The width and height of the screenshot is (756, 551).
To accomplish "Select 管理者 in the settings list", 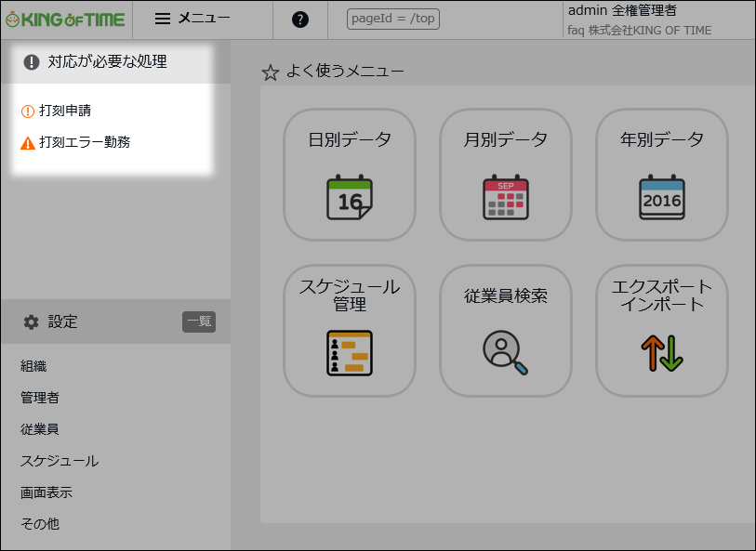I will coord(40,398).
